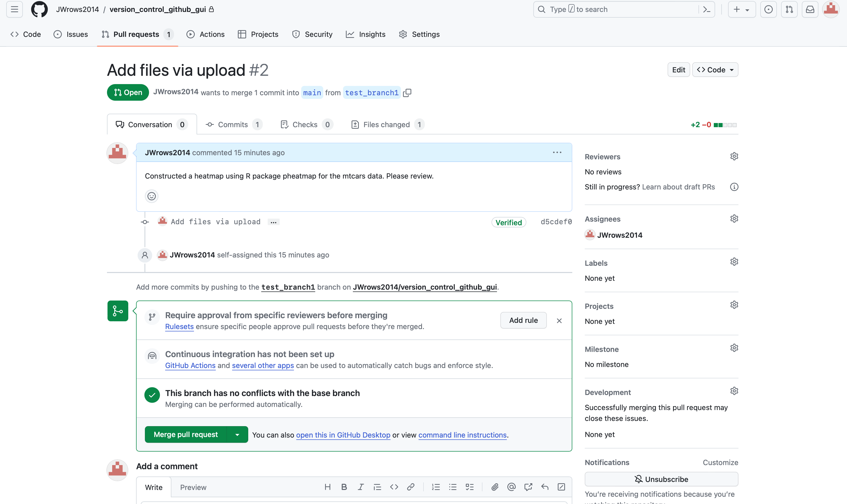Dismiss the require approval rule banner
Image resolution: width=847 pixels, height=504 pixels.
(559, 321)
